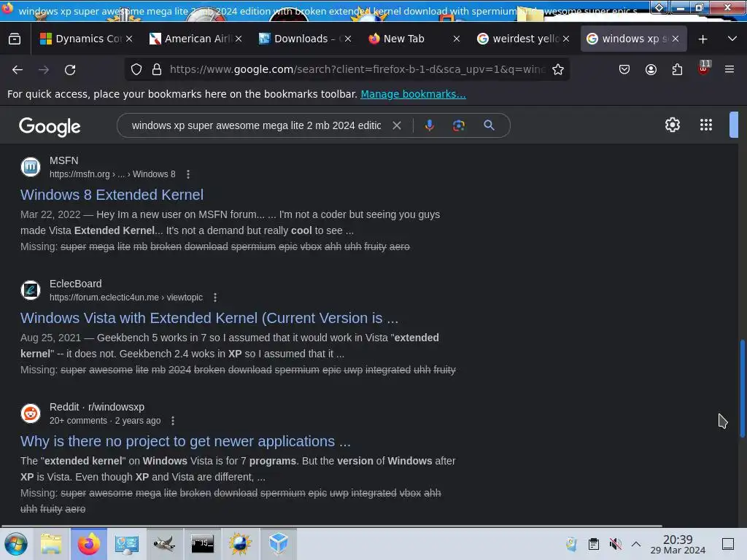The height and width of the screenshot is (560, 747).
Task: Focus the URL address bar
Action: point(356,69)
